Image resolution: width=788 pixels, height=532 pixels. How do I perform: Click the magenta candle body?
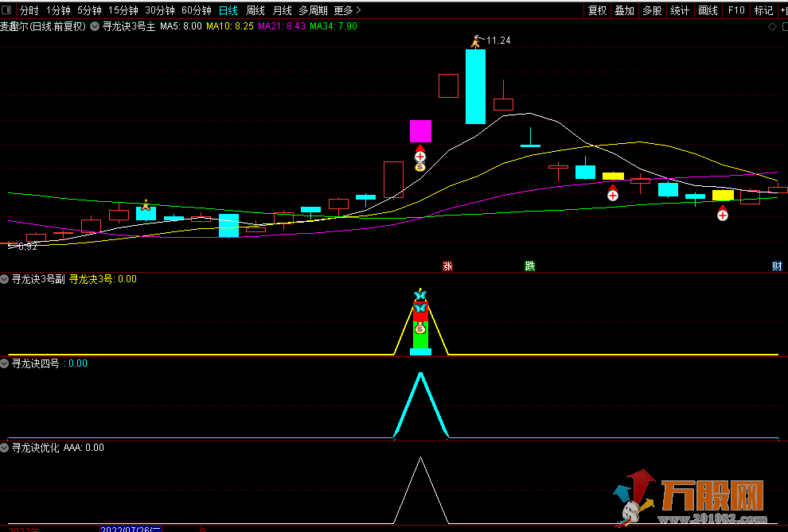click(420, 131)
